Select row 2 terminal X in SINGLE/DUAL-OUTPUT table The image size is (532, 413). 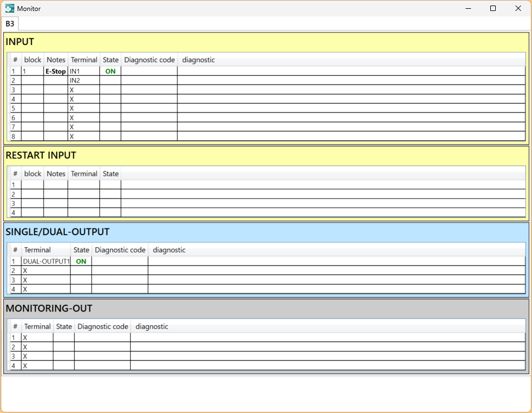[x=46, y=271]
